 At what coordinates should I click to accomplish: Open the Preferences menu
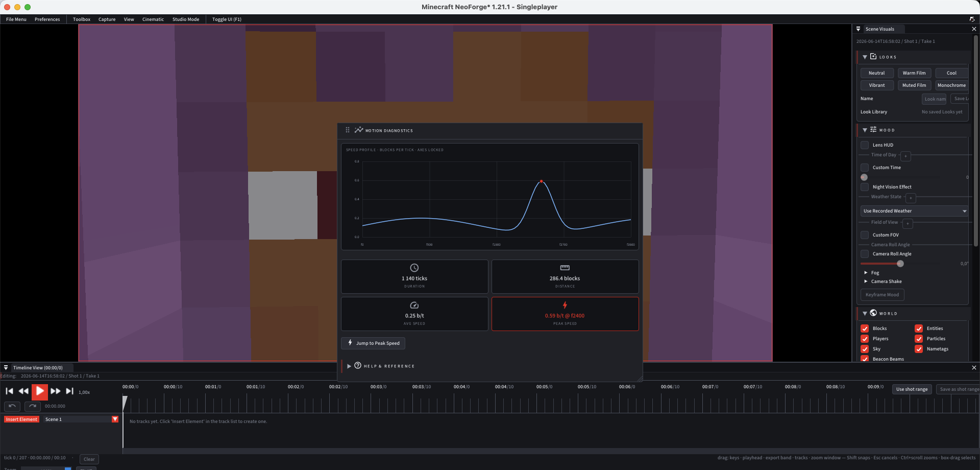47,19
